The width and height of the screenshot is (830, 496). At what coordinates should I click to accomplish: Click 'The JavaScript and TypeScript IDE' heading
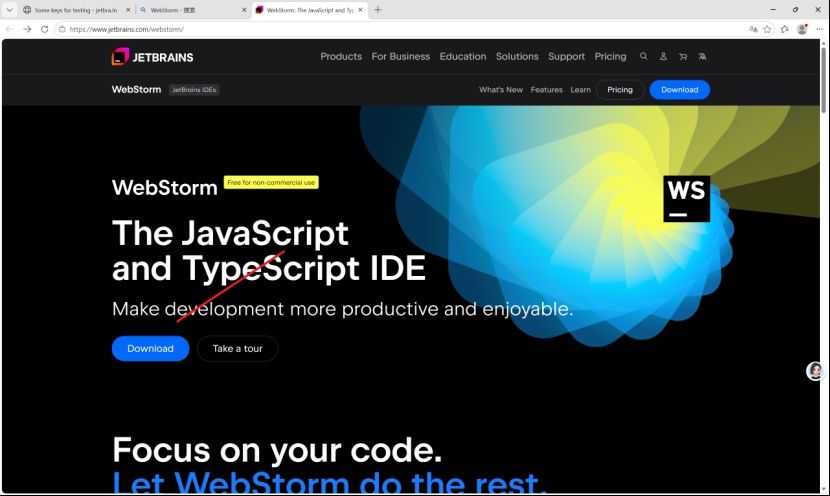268,251
